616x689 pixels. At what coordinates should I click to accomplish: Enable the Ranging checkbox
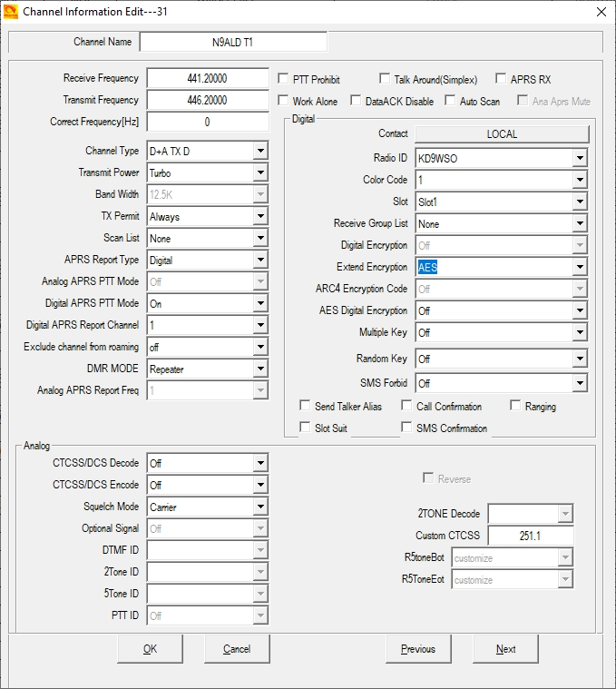[x=516, y=406]
